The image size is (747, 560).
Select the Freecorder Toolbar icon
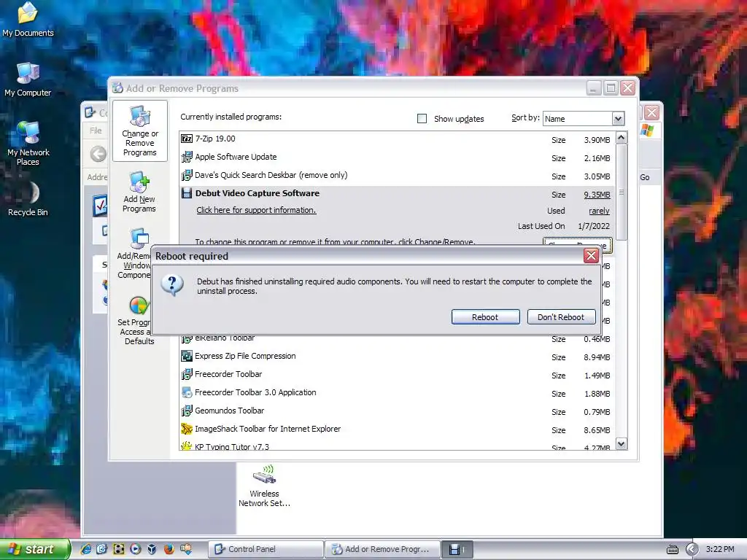coord(187,374)
